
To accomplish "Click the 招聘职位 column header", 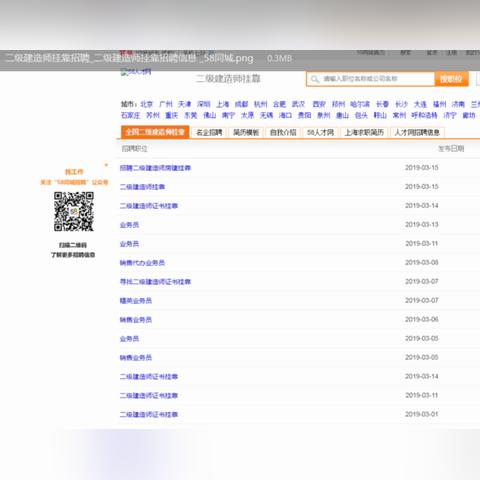I will [x=134, y=149].
